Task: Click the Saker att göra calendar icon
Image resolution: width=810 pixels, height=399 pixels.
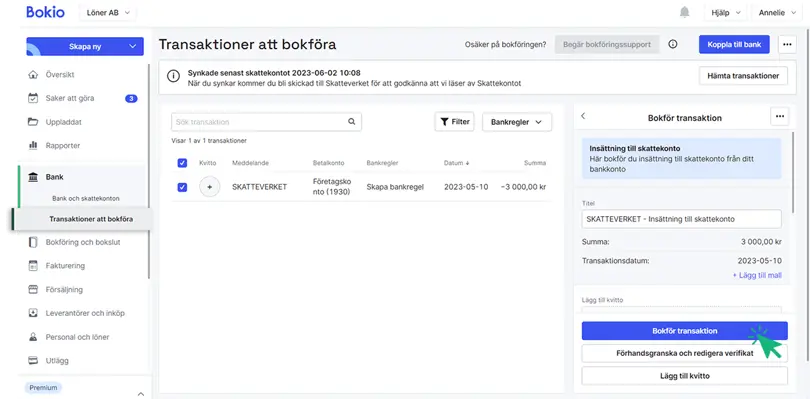Action: click(33, 98)
